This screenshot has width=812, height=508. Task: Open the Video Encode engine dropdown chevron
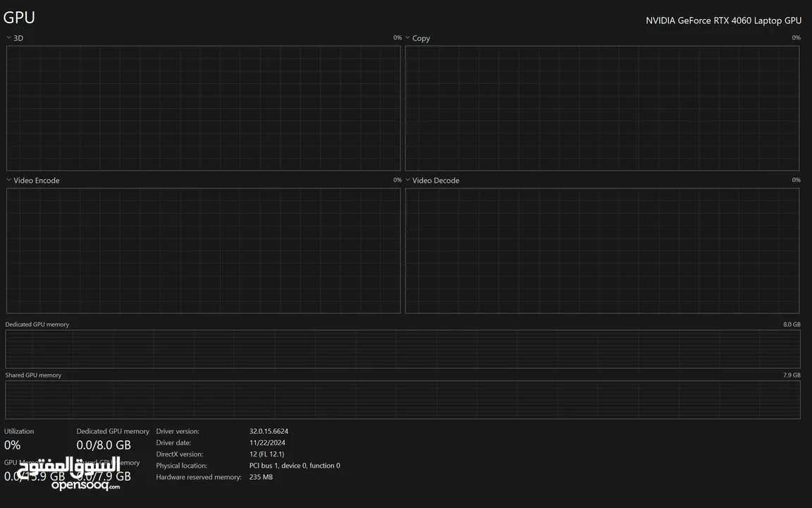click(8, 180)
